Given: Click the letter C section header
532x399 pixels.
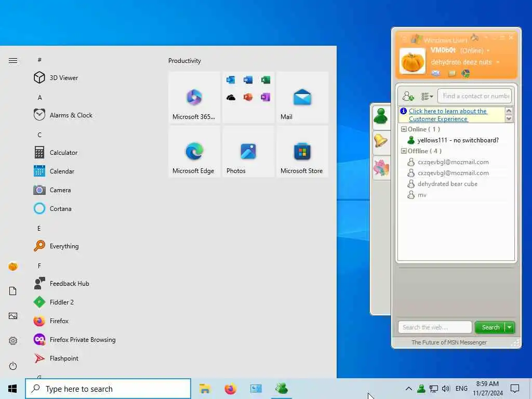Looking at the screenshot, I should (39, 135).
